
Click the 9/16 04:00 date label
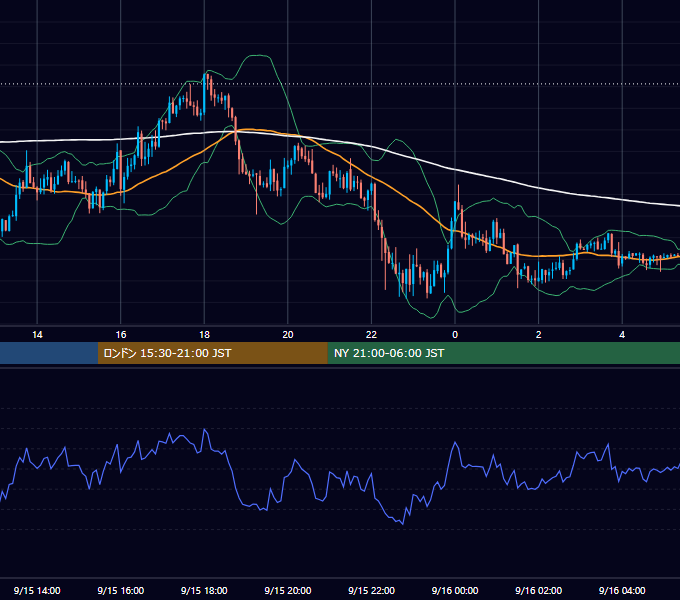[622, 590]
